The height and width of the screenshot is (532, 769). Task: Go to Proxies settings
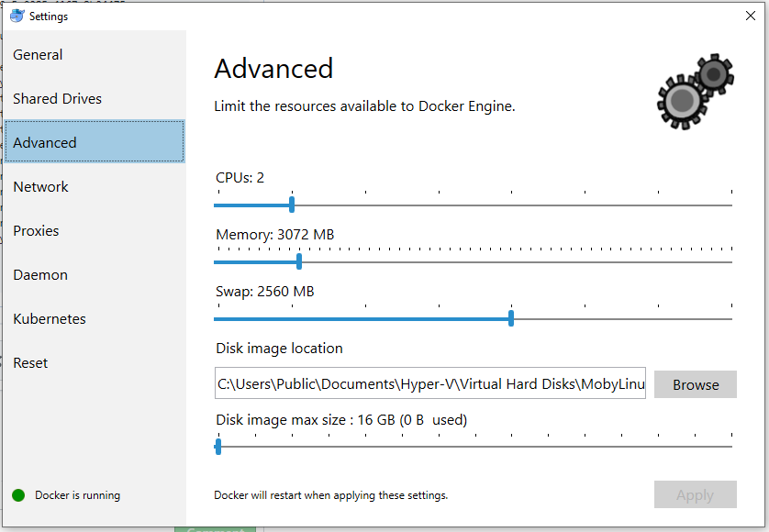[95, 231]
